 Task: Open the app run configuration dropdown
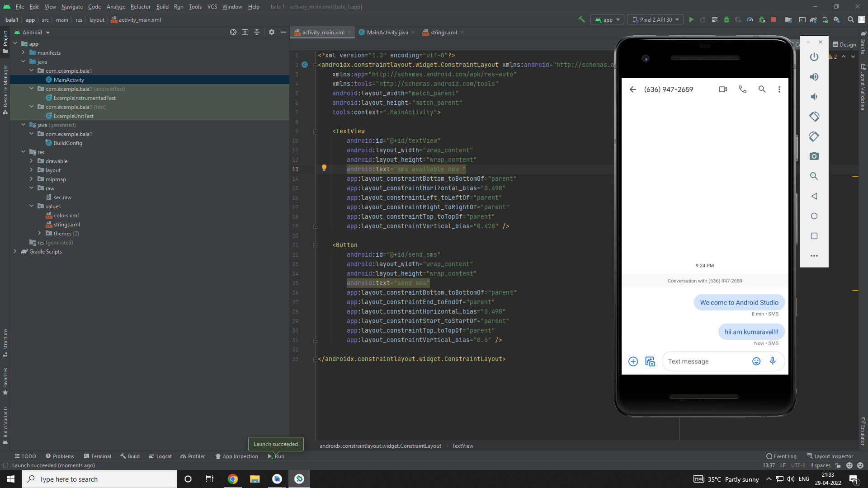[607, 19]
